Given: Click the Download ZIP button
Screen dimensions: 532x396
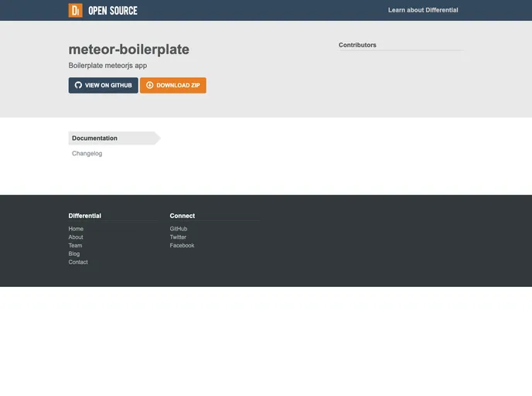Looking at the screenshot, I should [x=173, y=85].
